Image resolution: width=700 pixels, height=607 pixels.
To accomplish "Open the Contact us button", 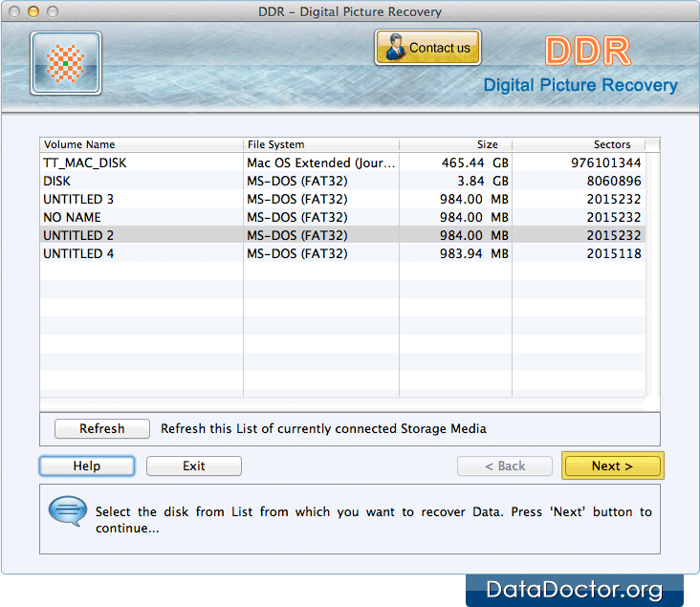I will [x=427, y=47].
